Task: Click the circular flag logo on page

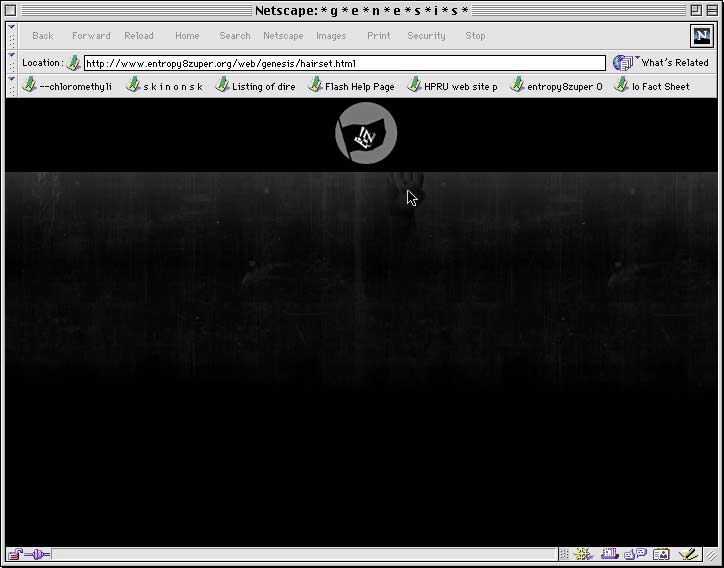Action: pos(366,134)
